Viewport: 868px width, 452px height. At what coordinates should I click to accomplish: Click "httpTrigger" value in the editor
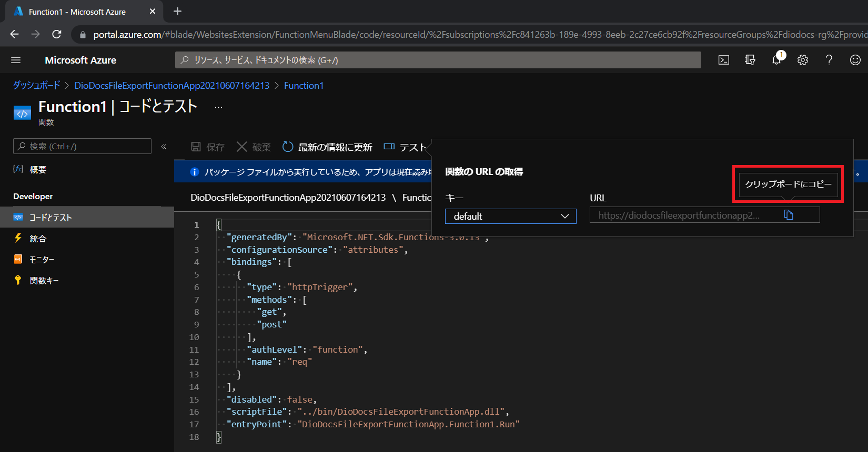320,287
